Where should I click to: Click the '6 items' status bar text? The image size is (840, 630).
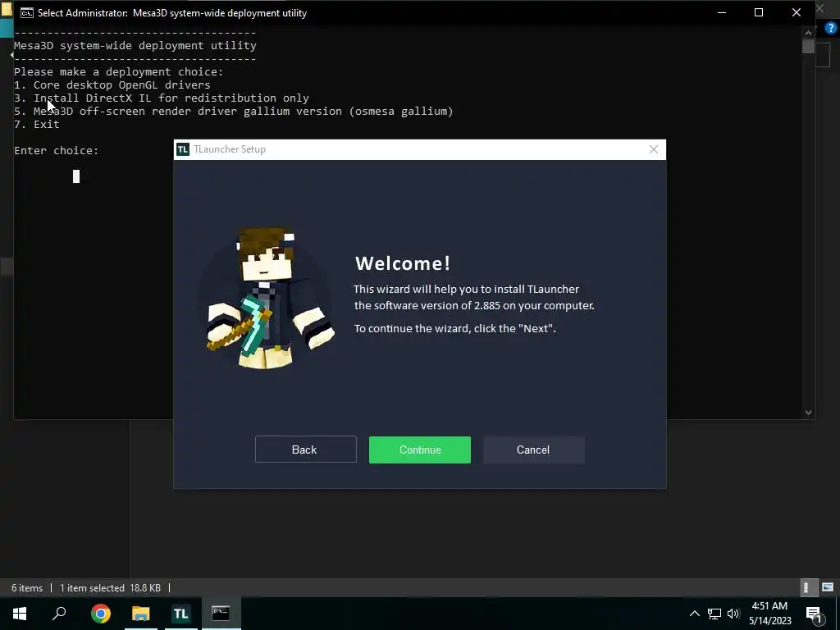point(27,587)
